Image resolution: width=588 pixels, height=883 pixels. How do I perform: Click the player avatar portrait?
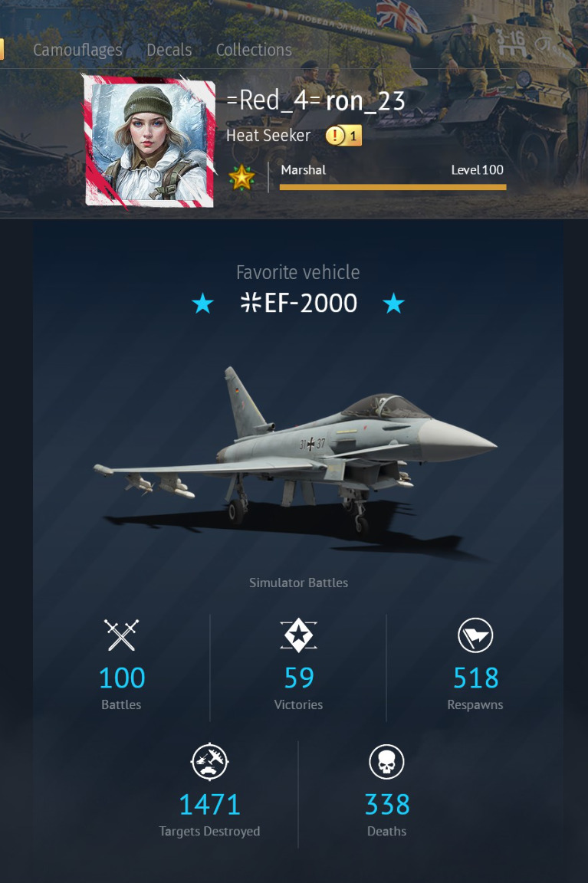pos(149,141)
